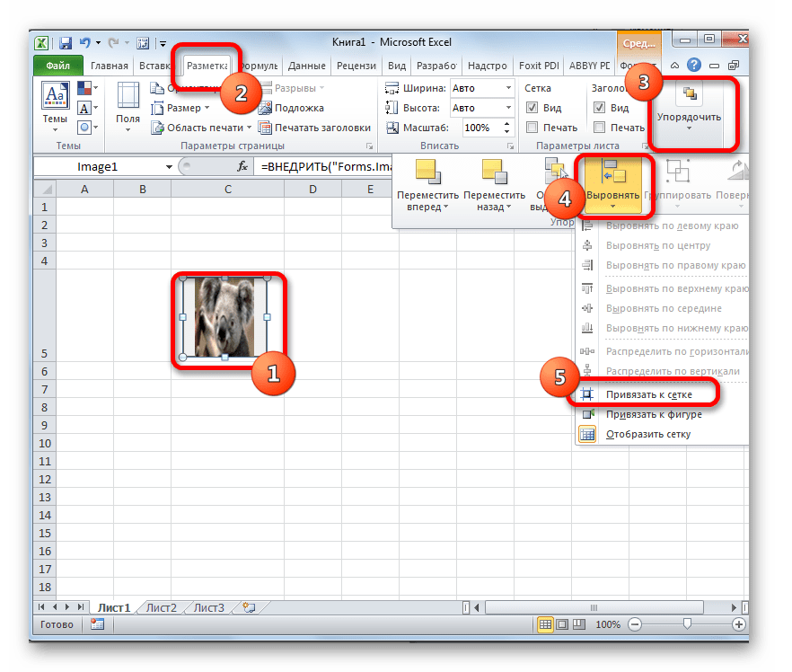This screenshot has width=792, height=672.
Task: Save the workbook using the floppy disk icon
Action: [66, 43]
